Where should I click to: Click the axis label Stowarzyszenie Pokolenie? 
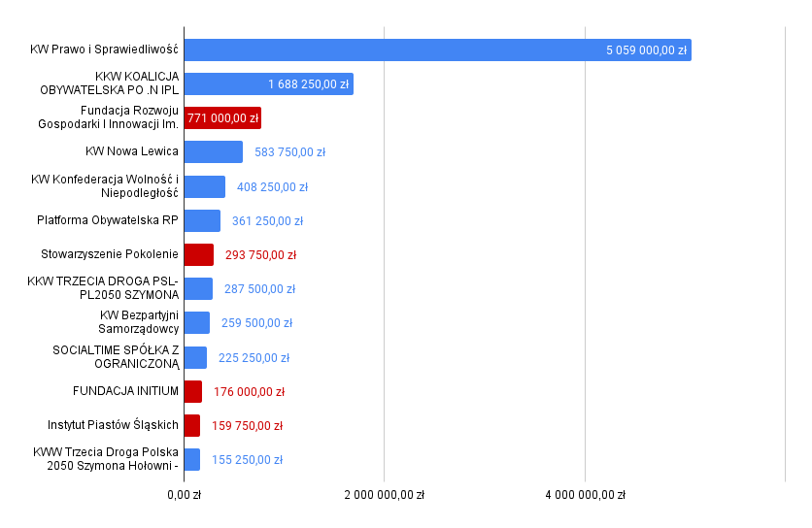click(x=110, y=254)
